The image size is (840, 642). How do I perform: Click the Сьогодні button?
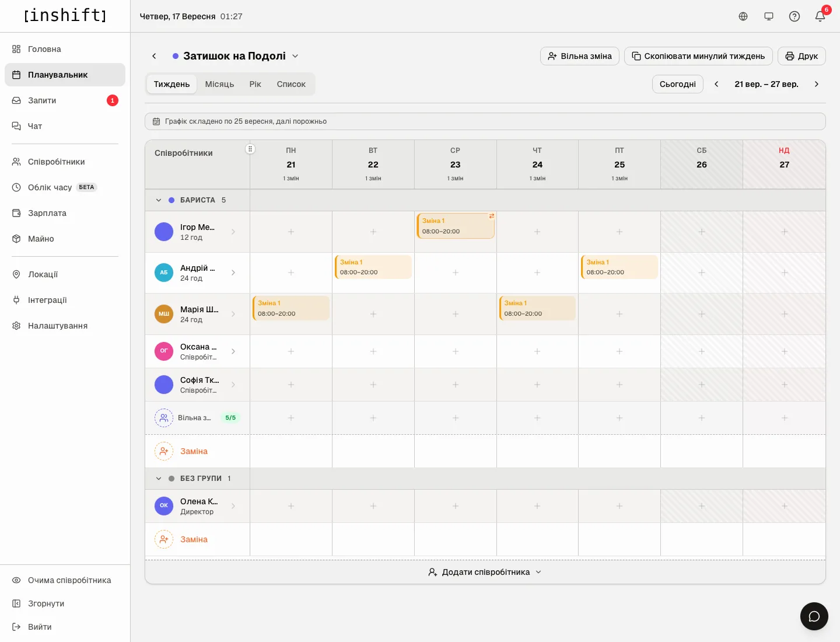(678, 84)
